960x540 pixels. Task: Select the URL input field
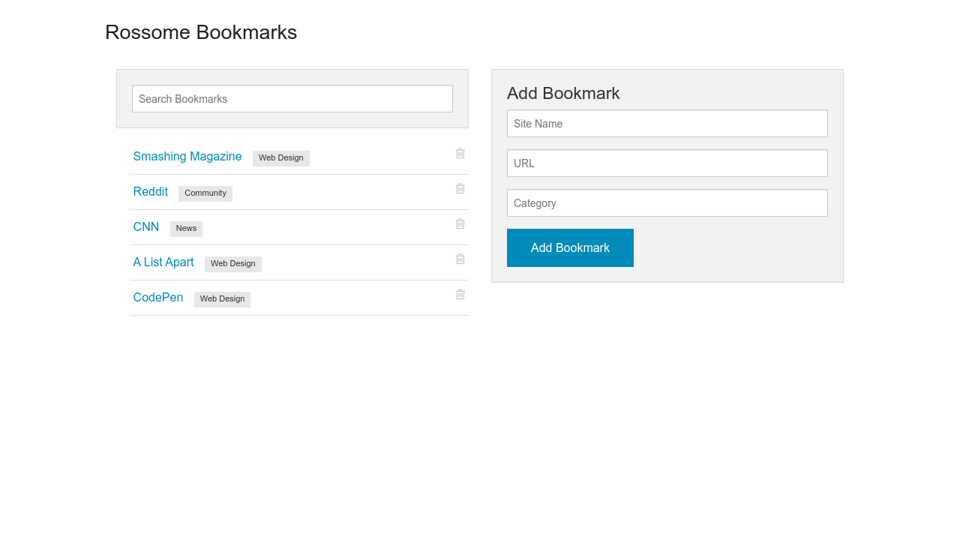667,163
